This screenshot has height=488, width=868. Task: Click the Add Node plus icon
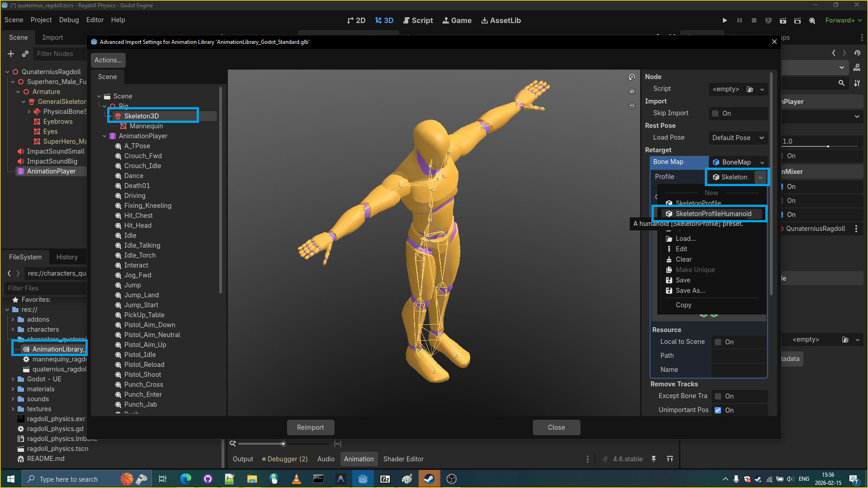click(11, 54)
